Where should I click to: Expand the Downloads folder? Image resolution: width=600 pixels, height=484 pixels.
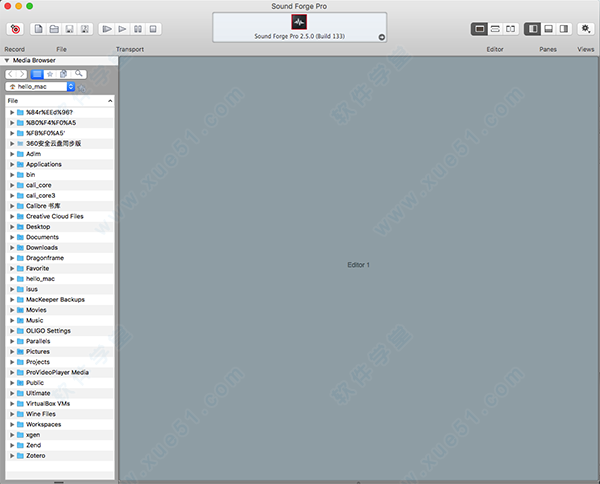click(12, 248)
